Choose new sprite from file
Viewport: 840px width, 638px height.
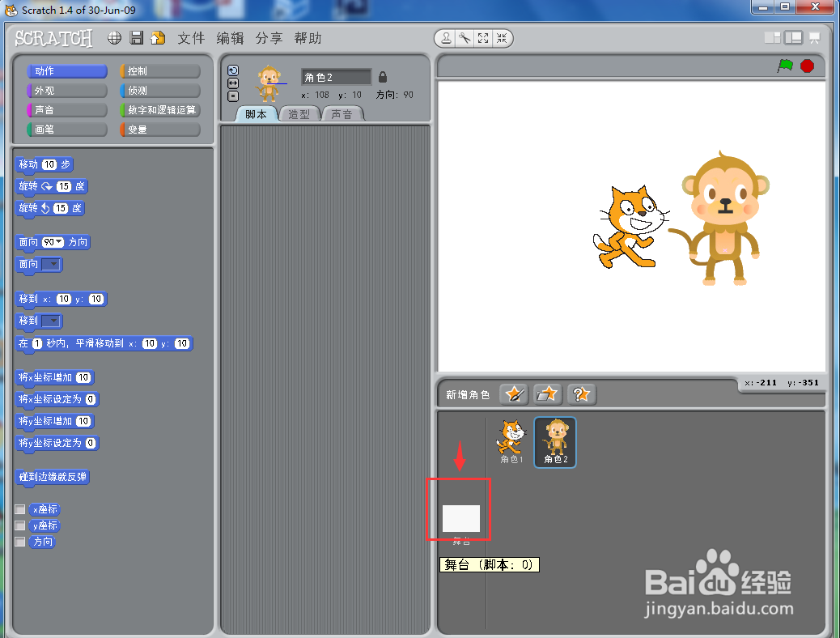[547, 394]
